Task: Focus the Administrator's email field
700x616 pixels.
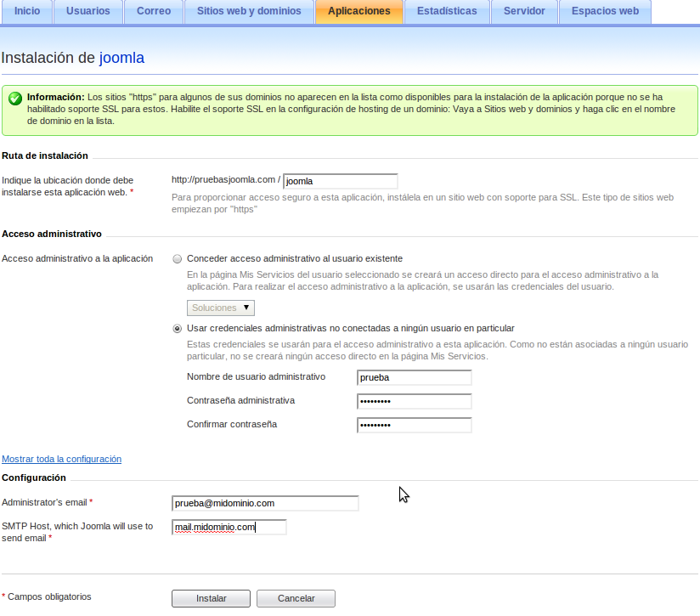Action: click(x=265, y=503)
